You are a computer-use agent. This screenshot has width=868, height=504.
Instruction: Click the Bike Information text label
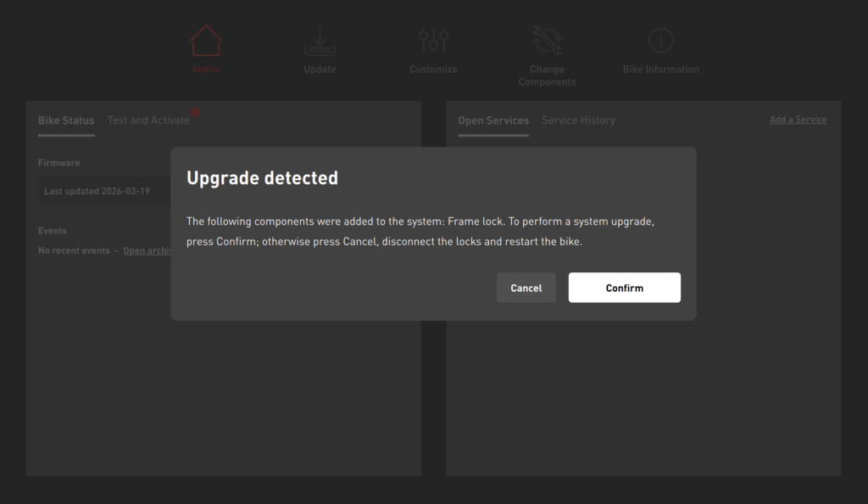click(x=660, y=70)
